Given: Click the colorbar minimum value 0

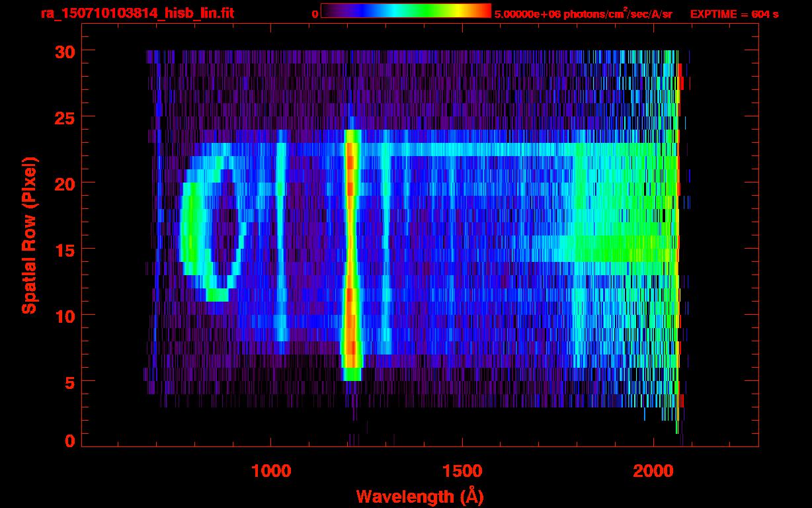Looking at the screenshot, I should pos(315,14).
